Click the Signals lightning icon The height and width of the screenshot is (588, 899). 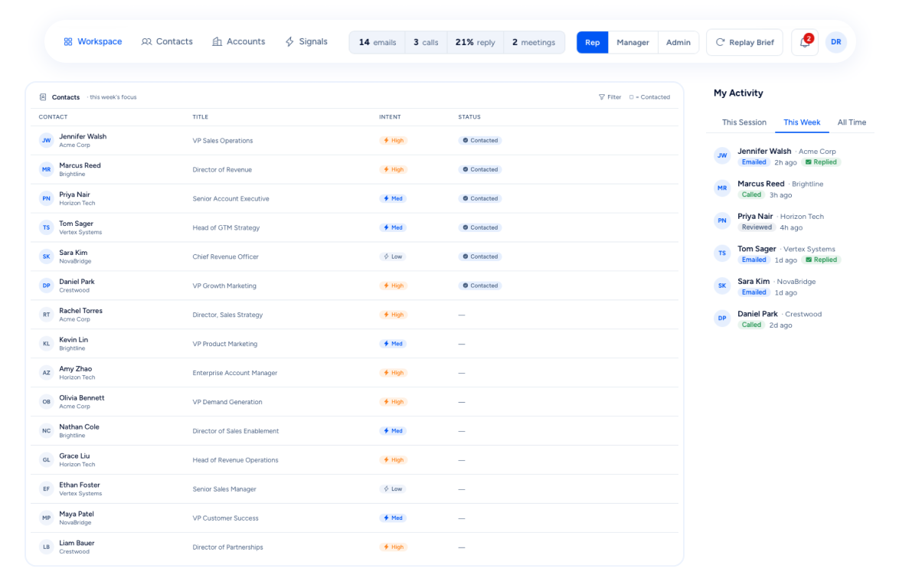point(289,42)
